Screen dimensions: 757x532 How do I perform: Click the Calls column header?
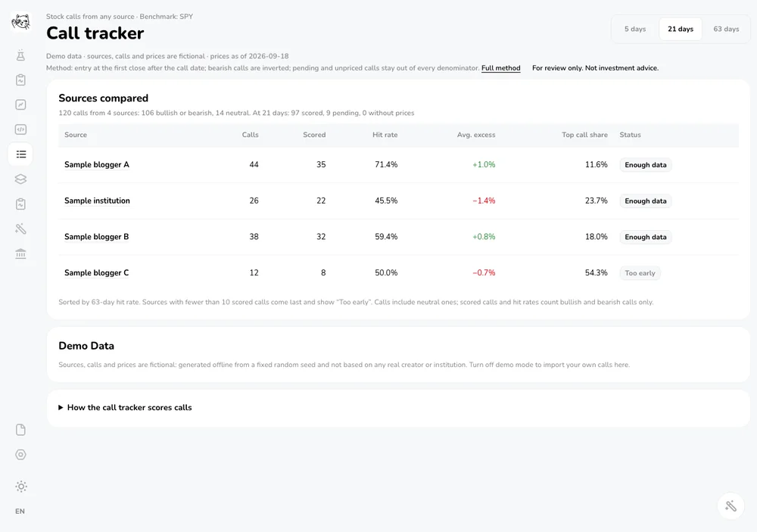coord(250,135)
